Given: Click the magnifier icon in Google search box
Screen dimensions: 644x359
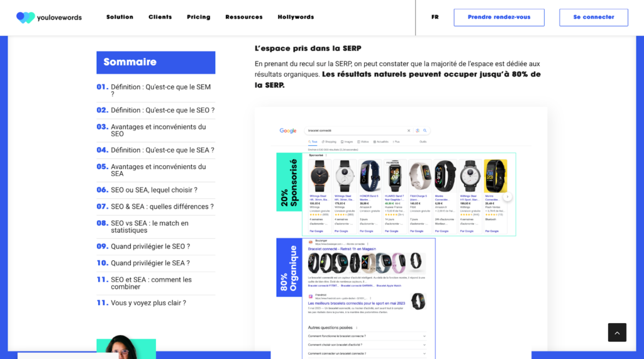Looking at the screenshot, I should pos(425,131).
